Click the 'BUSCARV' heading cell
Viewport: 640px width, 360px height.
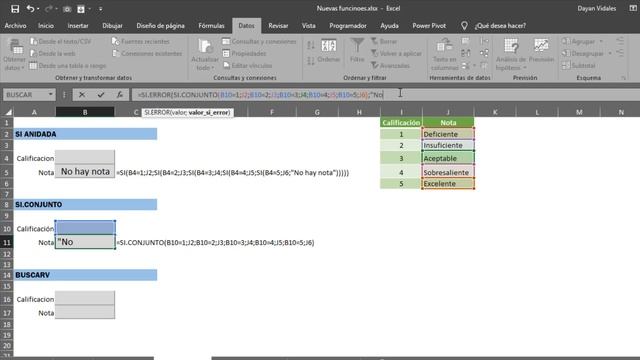click(x=85, y=275)
